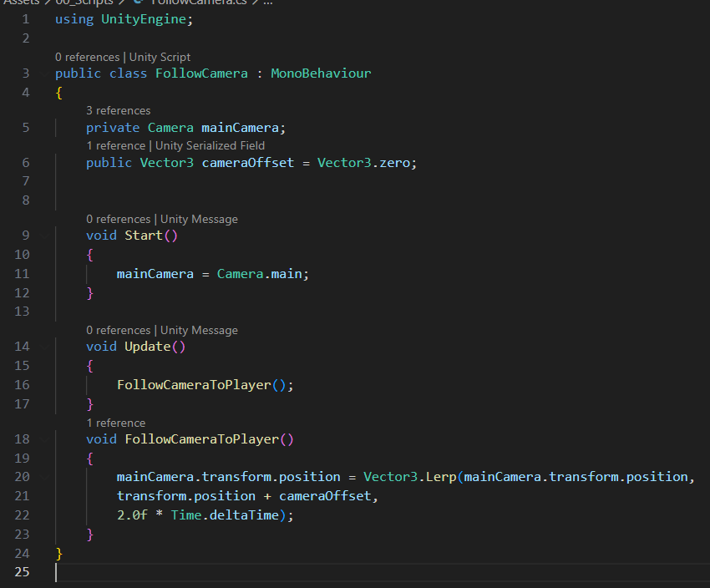Click line number 1 in gutter

(x=26, y=19)
